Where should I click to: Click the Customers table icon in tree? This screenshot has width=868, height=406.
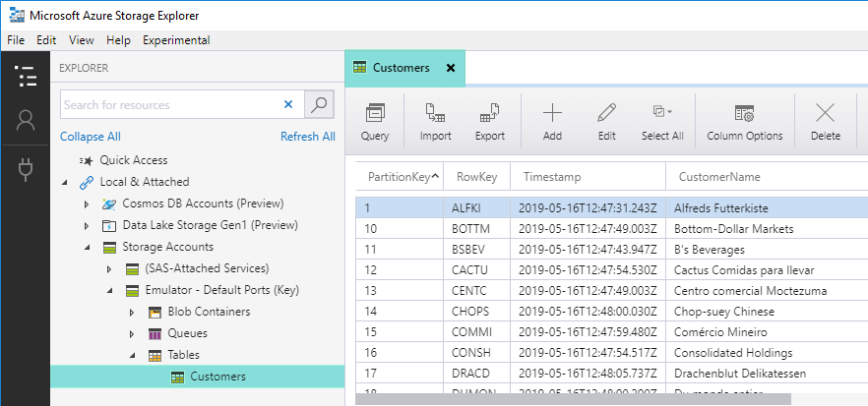pyautogui.click(x=178, y=377)
